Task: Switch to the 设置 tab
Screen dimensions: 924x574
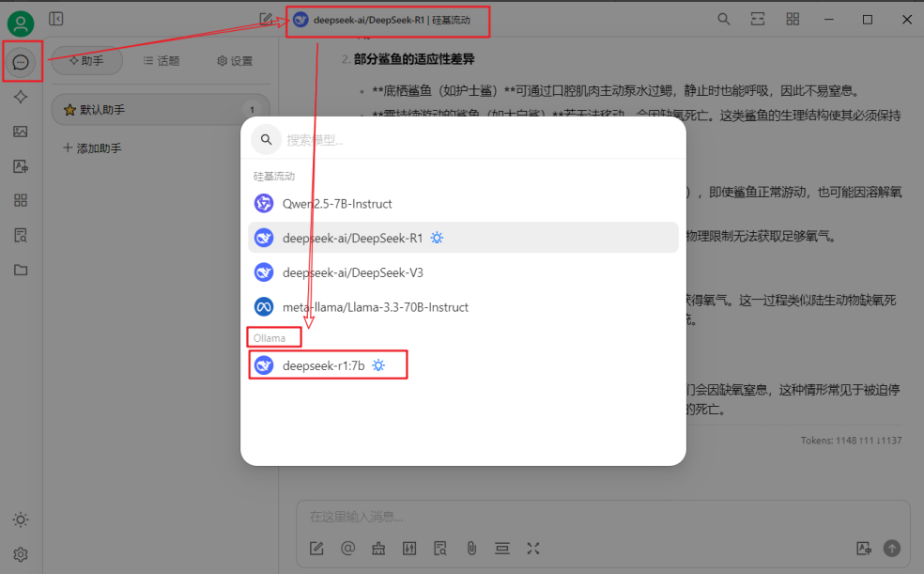Action: [x=235, y=61]
